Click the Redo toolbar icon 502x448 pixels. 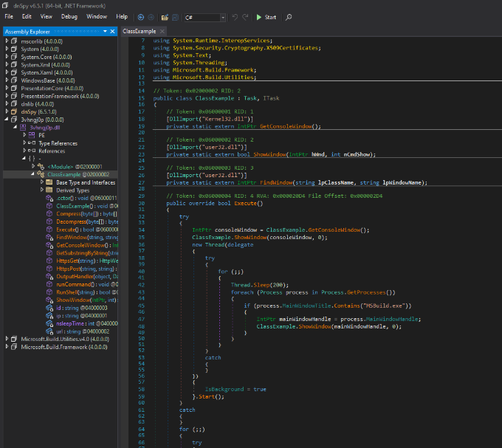click(x=245, y=16)
